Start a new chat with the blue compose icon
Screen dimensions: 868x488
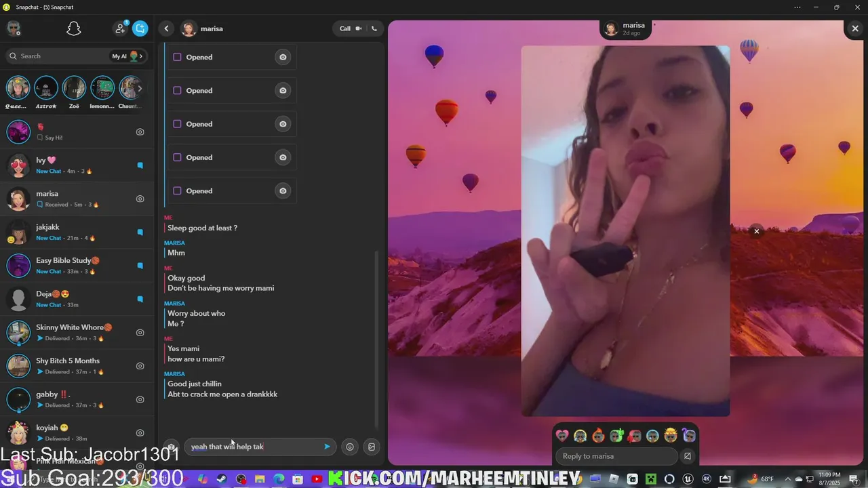click(140, 28)
